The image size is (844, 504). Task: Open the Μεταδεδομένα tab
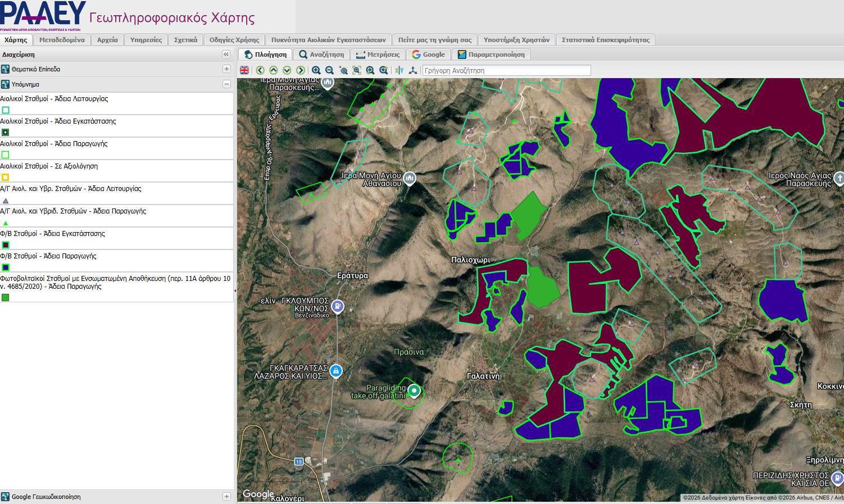(62, 40)
